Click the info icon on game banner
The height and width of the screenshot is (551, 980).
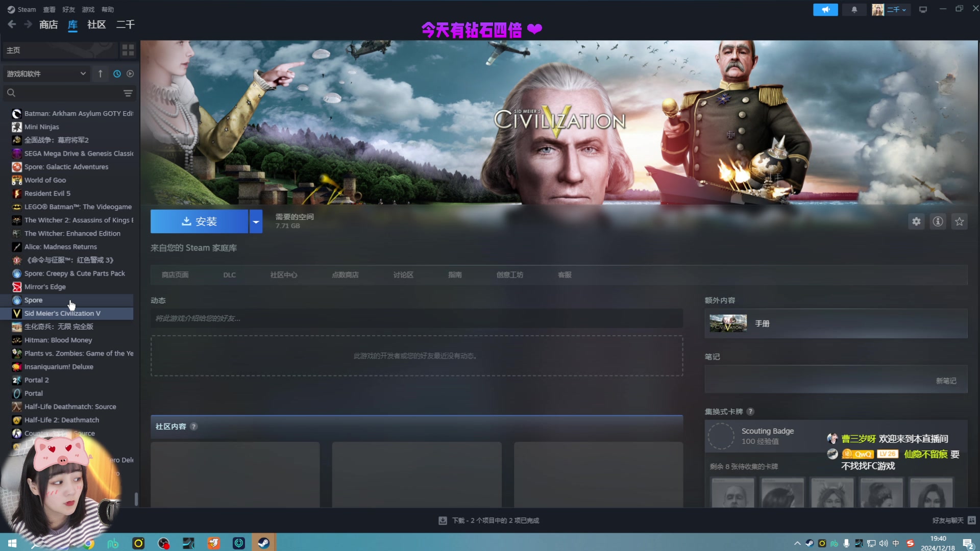pyautogui.click(x=938, y=221)
